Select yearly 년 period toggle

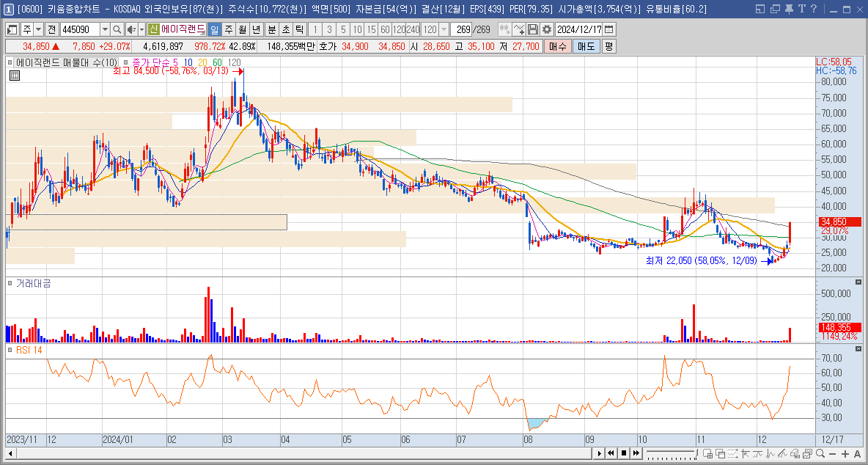point(256,29)
